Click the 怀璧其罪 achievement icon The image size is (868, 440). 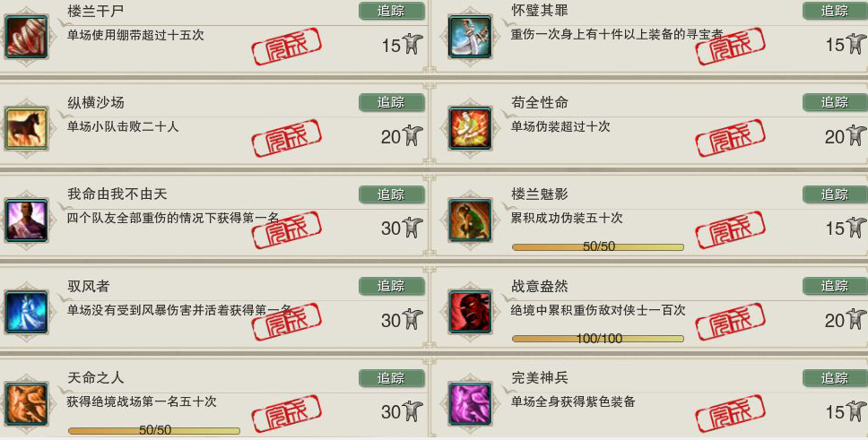click(x=470, y=37)
